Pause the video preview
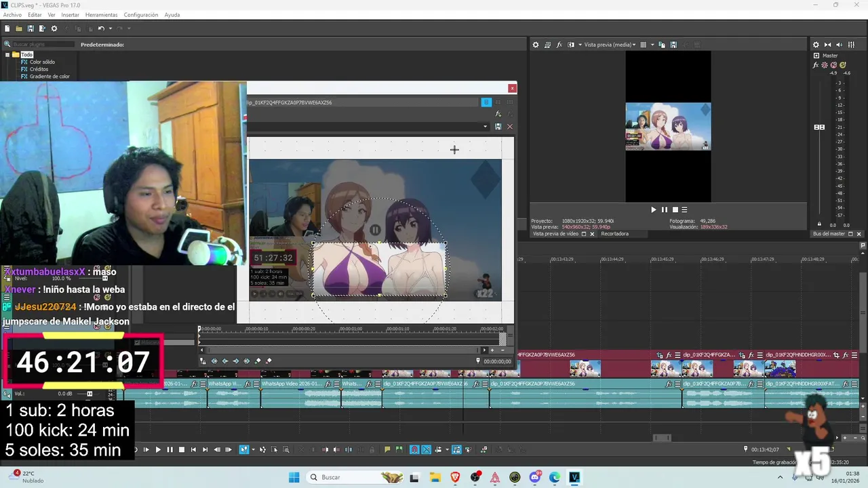The image size is (868, 488). [664, 210]
